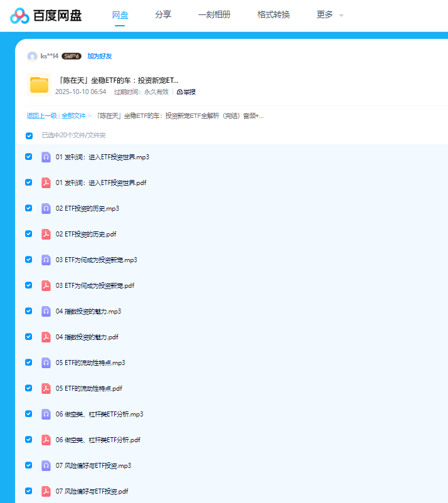Uncheck 01 发刊词 pdf checkbox
The image size is (448, 503).
(29, 183)
